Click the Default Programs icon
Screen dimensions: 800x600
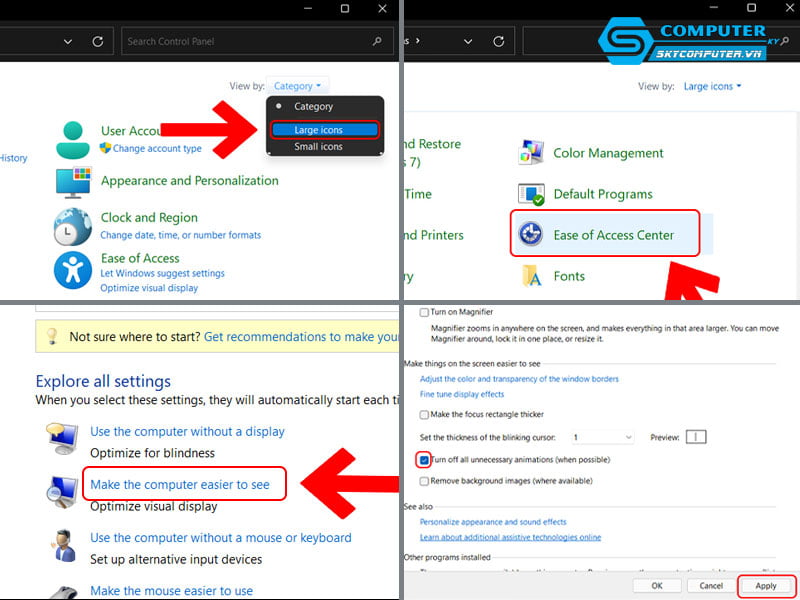[530, 194]
